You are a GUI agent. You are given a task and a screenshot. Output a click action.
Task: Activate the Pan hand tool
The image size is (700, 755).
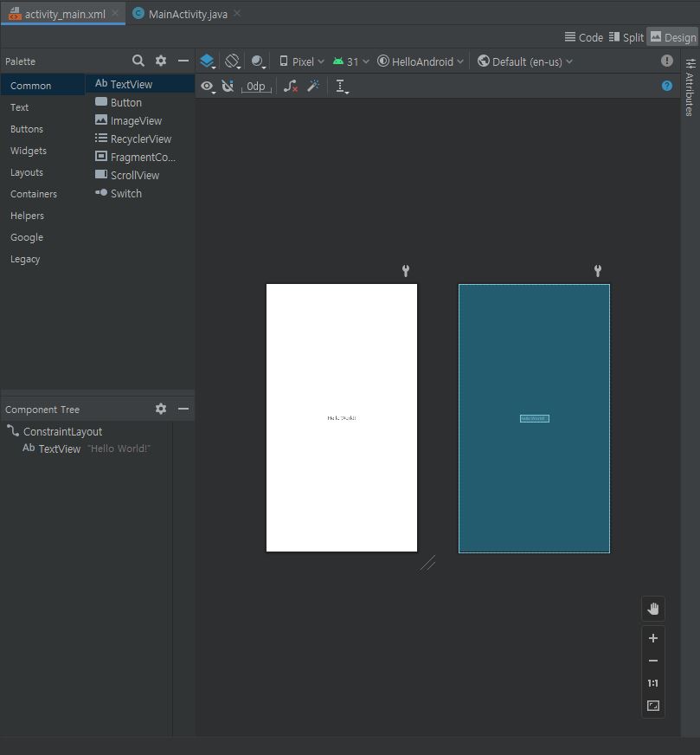point(653,608)
